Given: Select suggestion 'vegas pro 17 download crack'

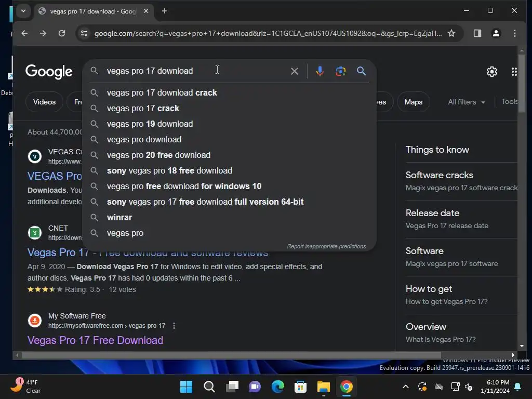Looking at the screenshot, I should (229, 92).
